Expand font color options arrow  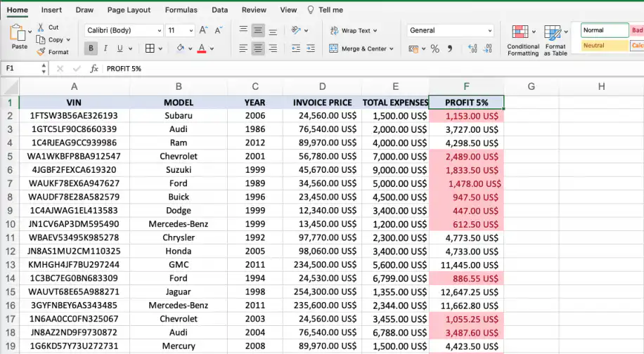(212, 48)
